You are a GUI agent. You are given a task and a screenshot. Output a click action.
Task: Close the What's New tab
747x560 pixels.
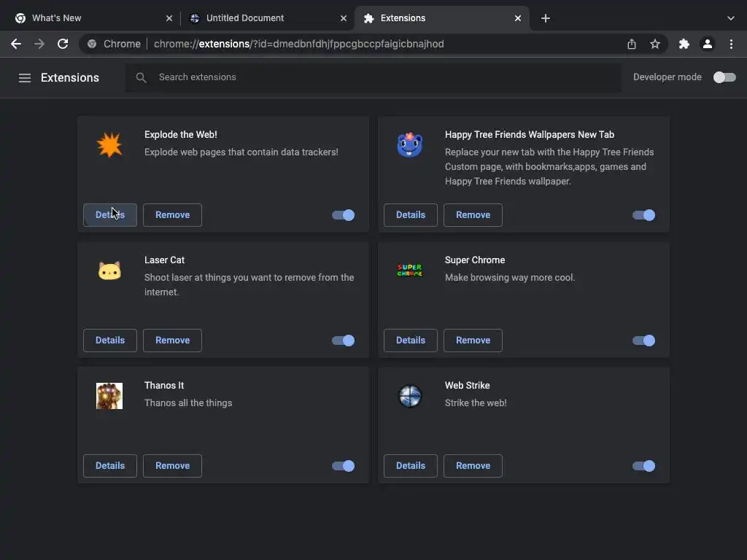point(169,18)
